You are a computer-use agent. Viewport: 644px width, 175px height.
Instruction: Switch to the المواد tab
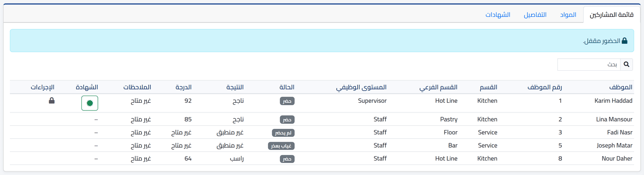[x=568, y=14]
